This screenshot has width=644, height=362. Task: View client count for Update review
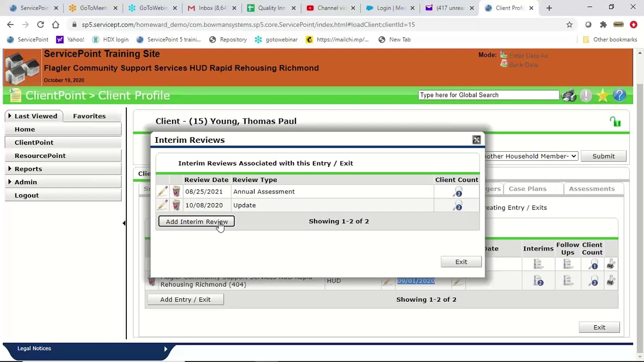[457, 206]
